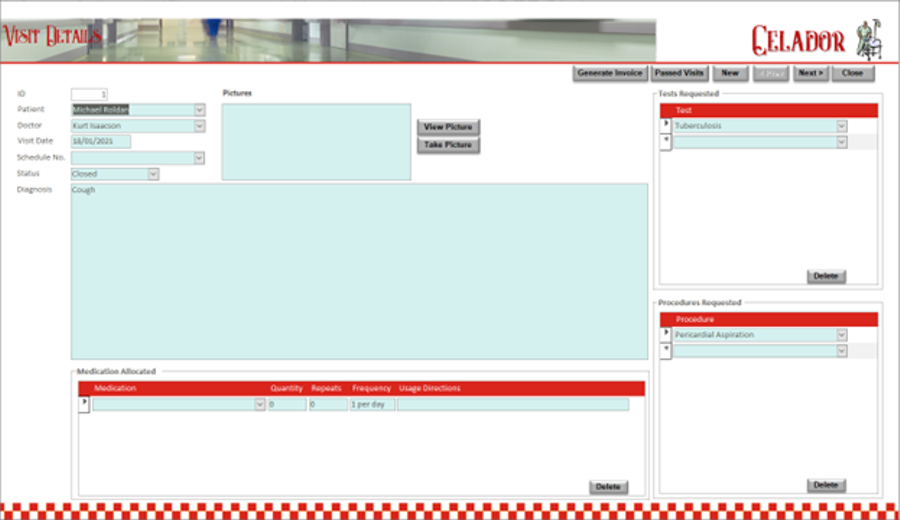
Task: Click the Repeats column header
Action: point(326,388)
